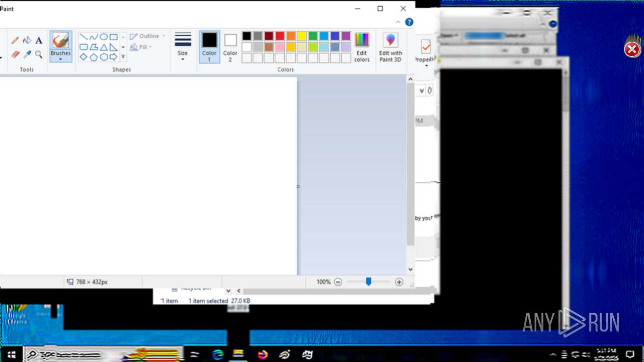Click the red X icon on desktop
Viewport: 644px width, 362px height.
(x=632, y=49)
